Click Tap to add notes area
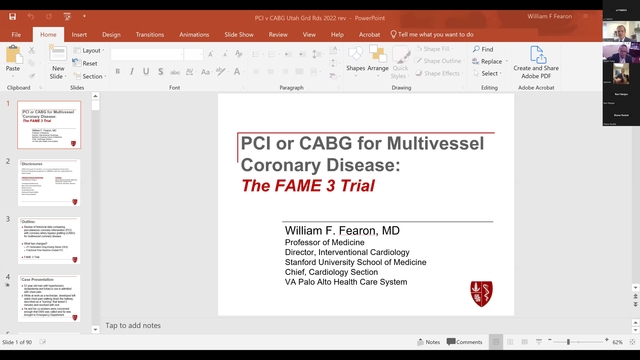The height and width of the screenshot is (360, 640). click(133, 325)
